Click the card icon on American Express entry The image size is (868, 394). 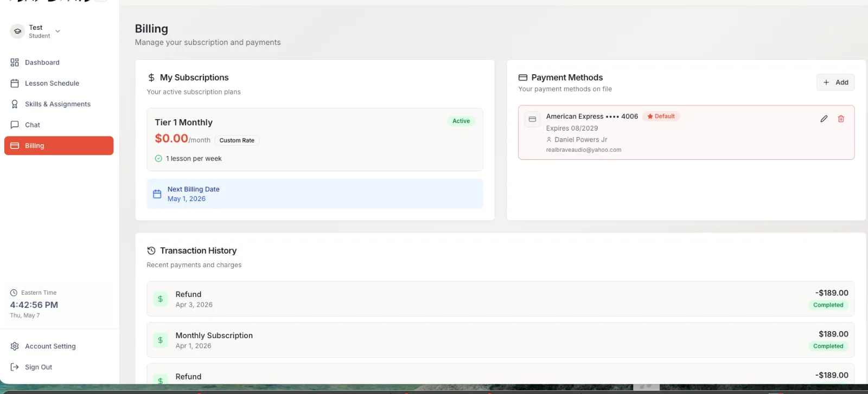pyautogui.click(x=532, y=119)
